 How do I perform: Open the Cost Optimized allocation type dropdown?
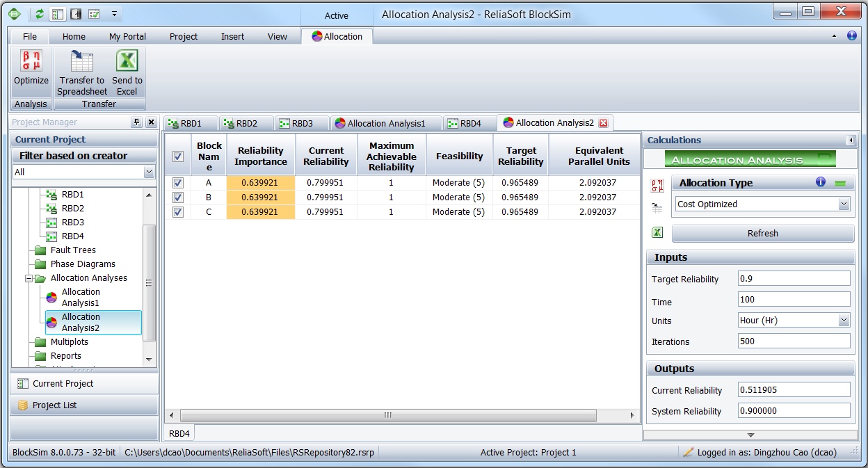[844, 204]
